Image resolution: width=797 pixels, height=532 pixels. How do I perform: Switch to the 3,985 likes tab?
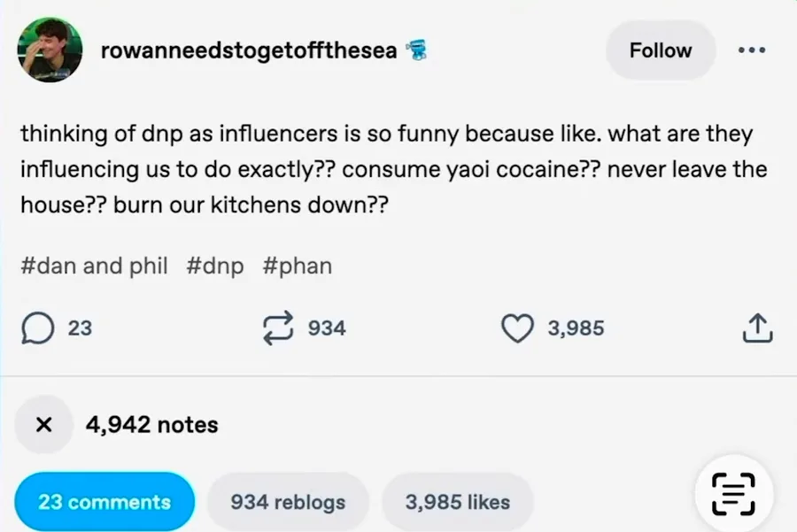(x=457, y=502)
